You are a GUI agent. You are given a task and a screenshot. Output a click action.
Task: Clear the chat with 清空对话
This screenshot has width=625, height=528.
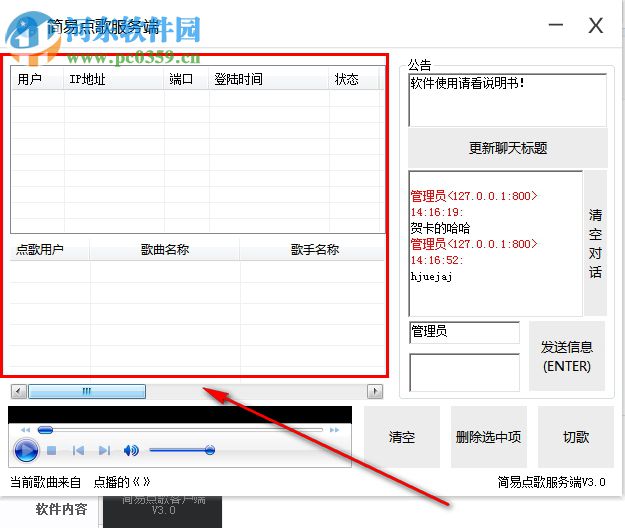tap(595, 243)
